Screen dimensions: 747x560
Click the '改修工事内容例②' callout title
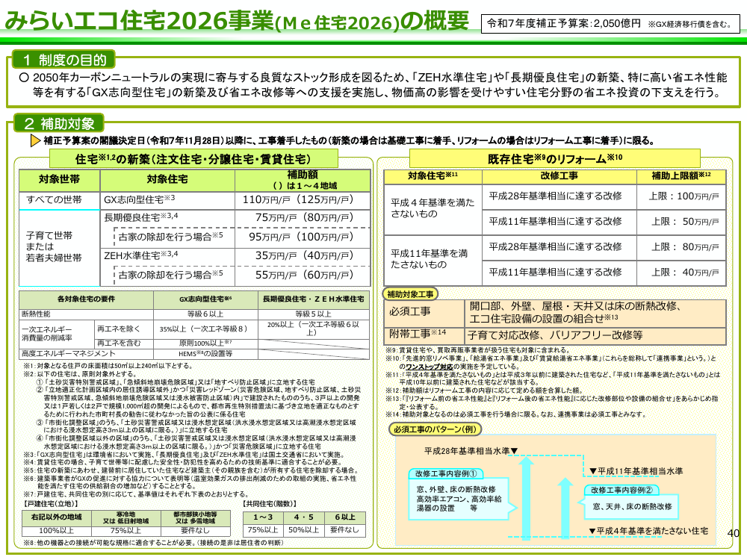click(622, 490)
